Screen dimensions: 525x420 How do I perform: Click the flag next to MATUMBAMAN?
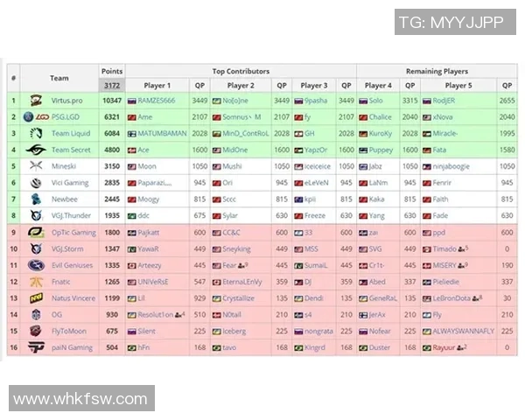(131, 133)
